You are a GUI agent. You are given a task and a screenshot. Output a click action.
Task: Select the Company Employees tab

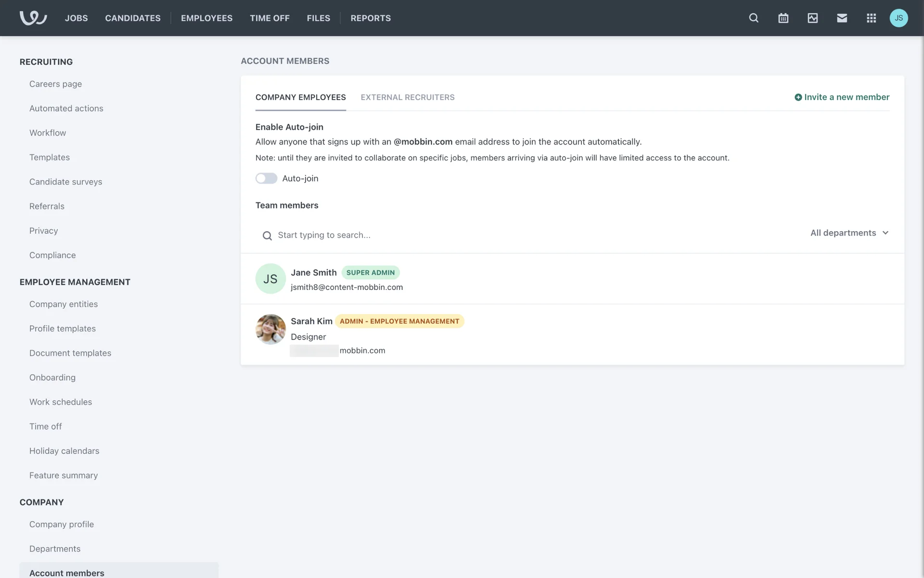300,97
